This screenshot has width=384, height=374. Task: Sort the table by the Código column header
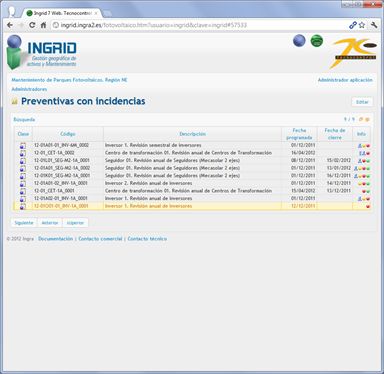click(68, 134)
